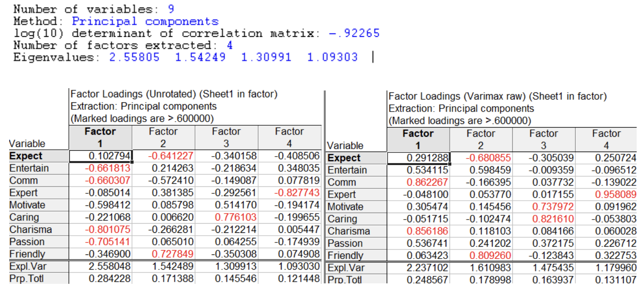Click the Variable header of the Varimax table
The height and width of the screenshot is (293, 644).
[x=345, y=146]
